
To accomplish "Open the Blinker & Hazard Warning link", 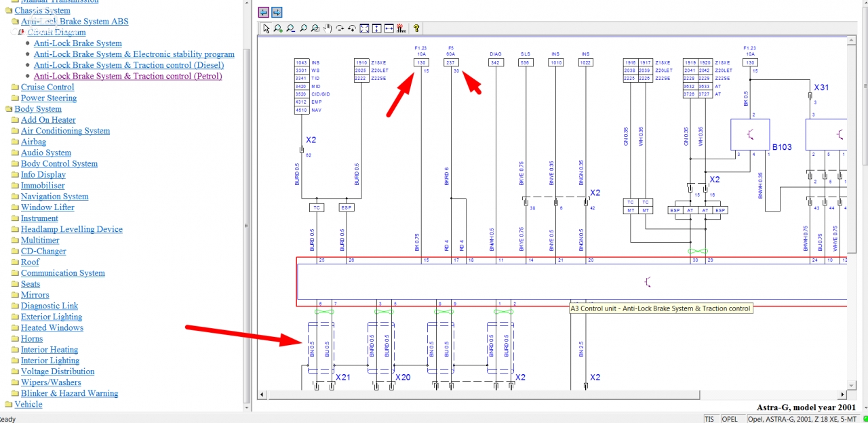I will click(x=69, y=393).
